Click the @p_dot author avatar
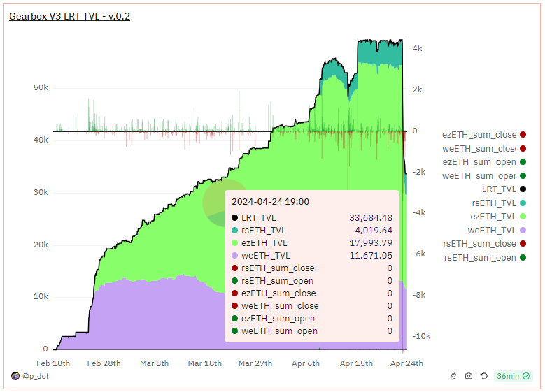This screenshot has height=392, width=545. pyautogui.click(x=15, y=376)
